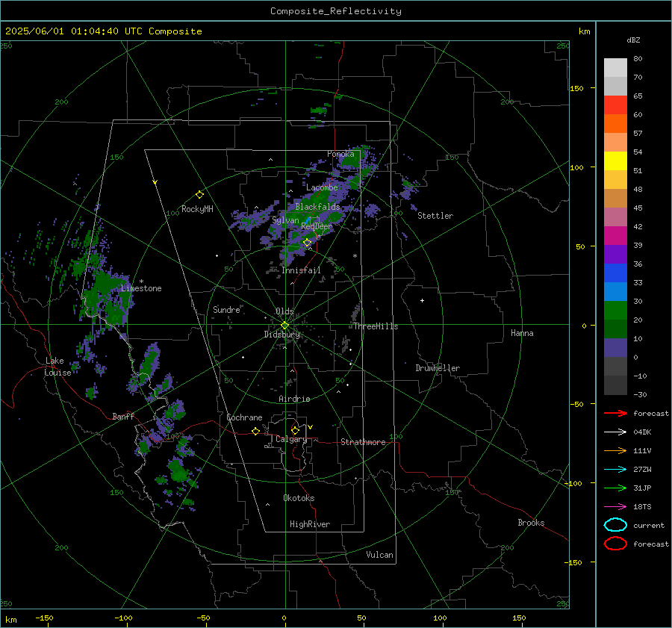This screenshot has width=672, height=628.
Task: Click the cyan 27ZW arrow legend icon
Action: point(615,470)
